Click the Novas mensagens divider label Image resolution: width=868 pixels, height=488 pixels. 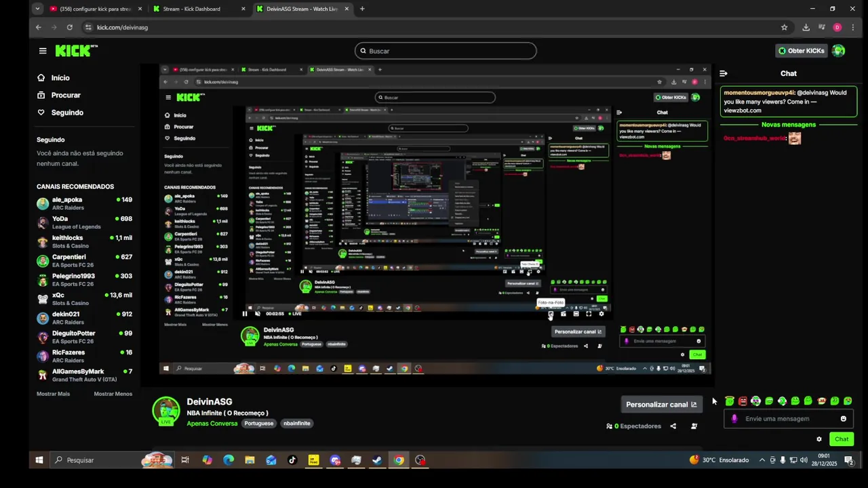[788, 125]
